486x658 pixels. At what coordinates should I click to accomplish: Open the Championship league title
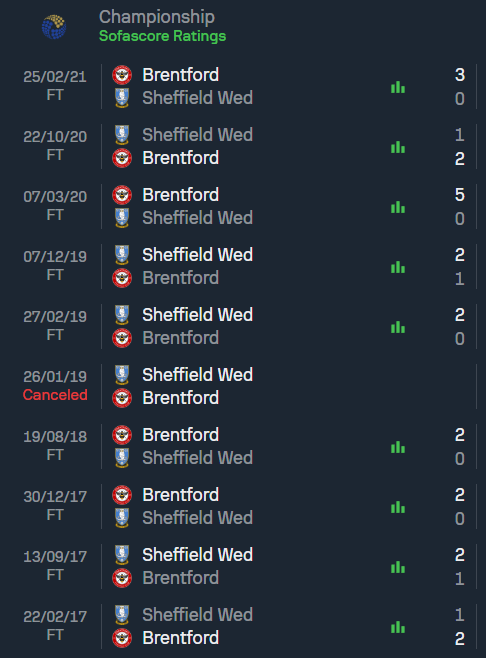point(157,17)
